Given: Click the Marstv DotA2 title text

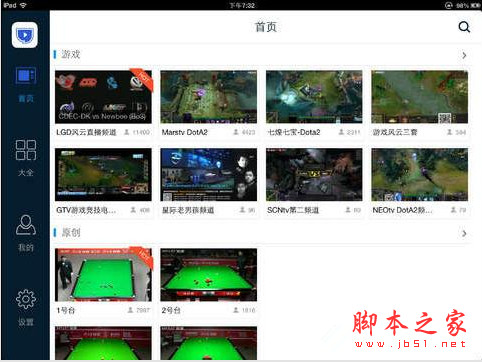Looking at the screenshot, I should point(185,132).
